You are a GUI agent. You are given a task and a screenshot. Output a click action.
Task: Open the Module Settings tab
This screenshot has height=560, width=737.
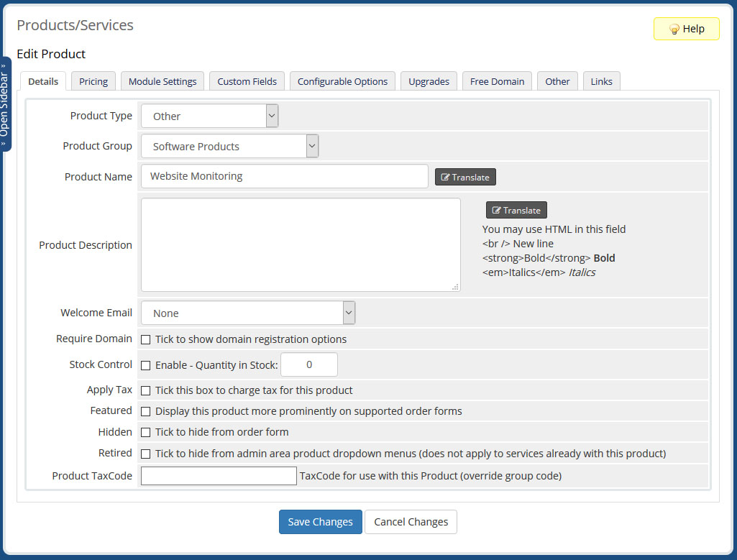coord(162,81)
